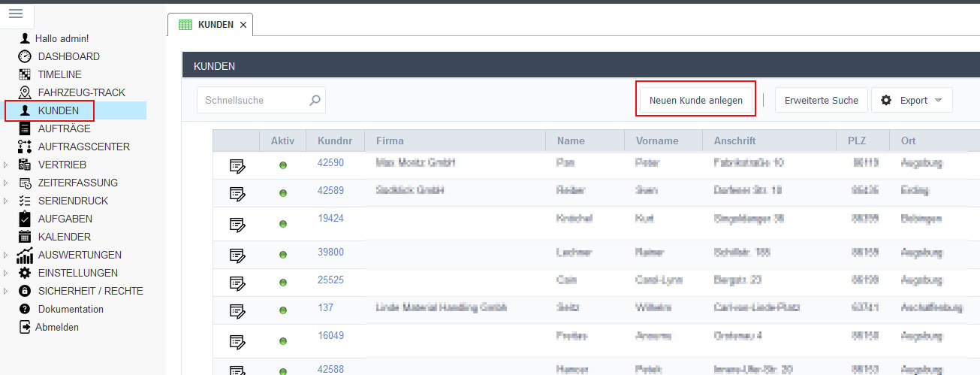The image size is (980, 375).
Task: Click active status dot for customer 42589
Action: point(283,194)
